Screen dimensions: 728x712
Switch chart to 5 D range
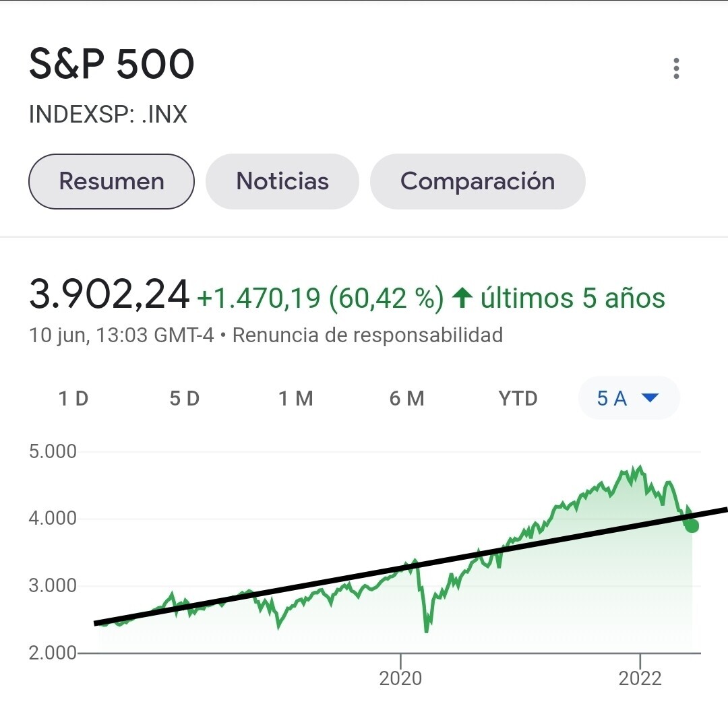point(184,399)
